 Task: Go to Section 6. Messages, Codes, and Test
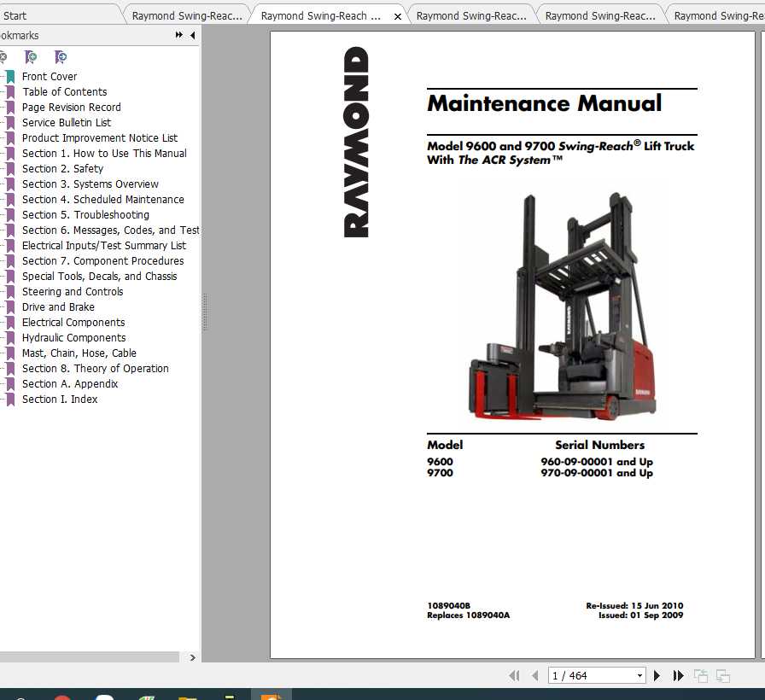pos(110,230)
